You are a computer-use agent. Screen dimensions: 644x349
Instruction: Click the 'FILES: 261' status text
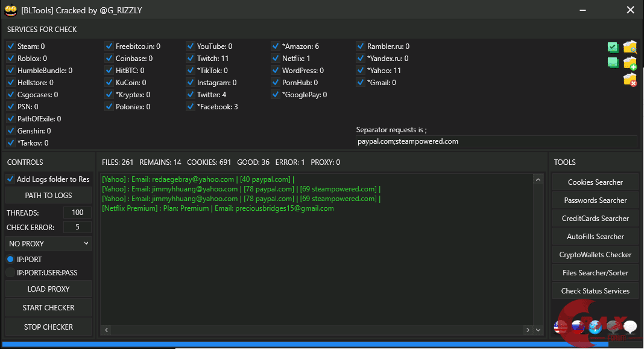pyautogui.click(x=118, y=162)
